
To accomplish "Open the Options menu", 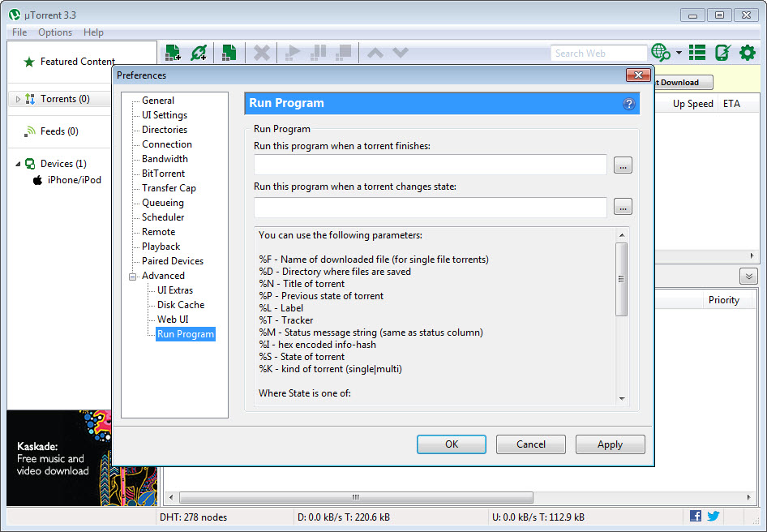I will point(55,32).
